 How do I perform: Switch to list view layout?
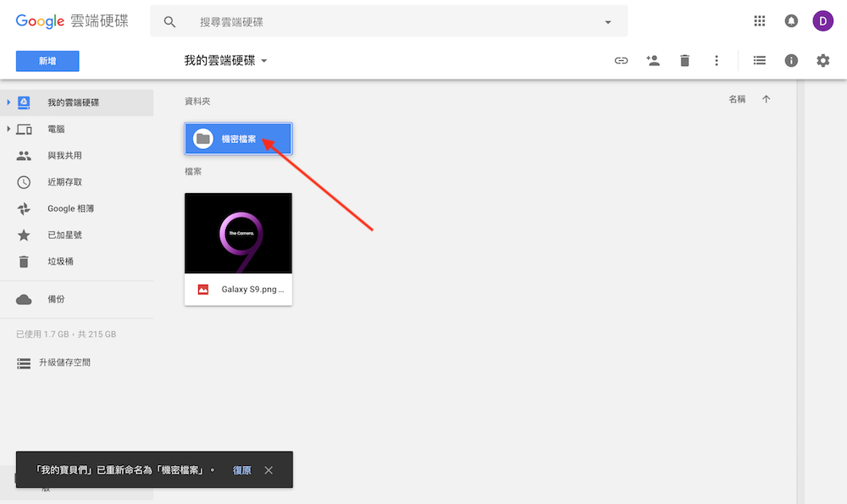click(759, 60)
